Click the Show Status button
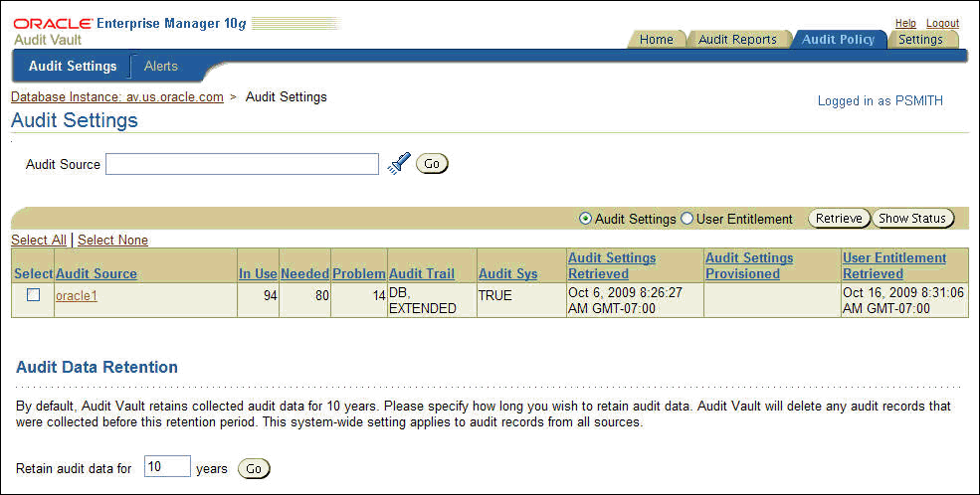 click(912, 219)
